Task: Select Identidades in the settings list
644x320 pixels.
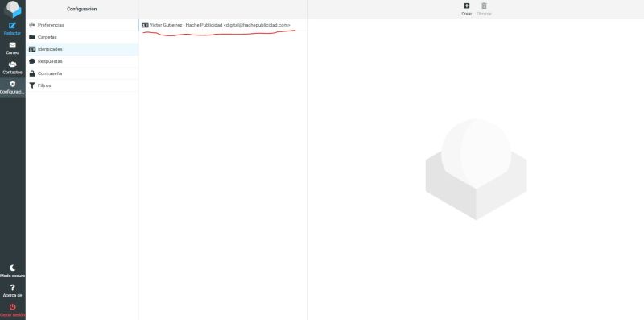Action: [82, 49]
